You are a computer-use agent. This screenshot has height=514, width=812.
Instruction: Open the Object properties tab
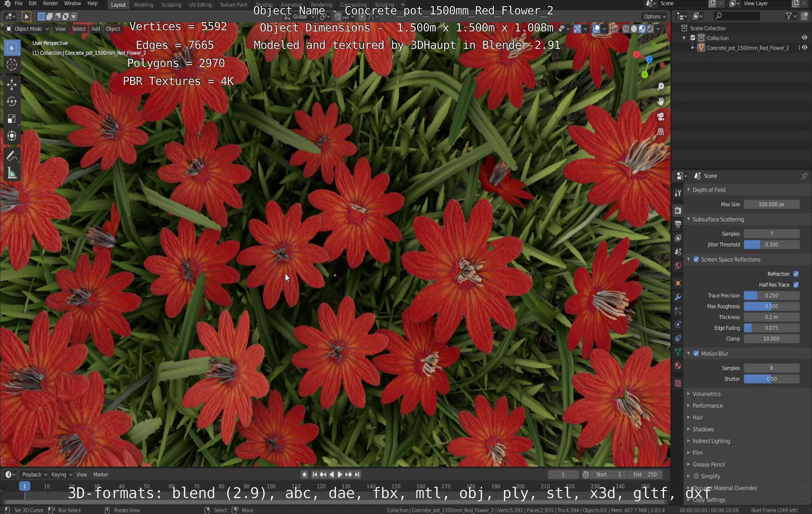pos(677,283)
